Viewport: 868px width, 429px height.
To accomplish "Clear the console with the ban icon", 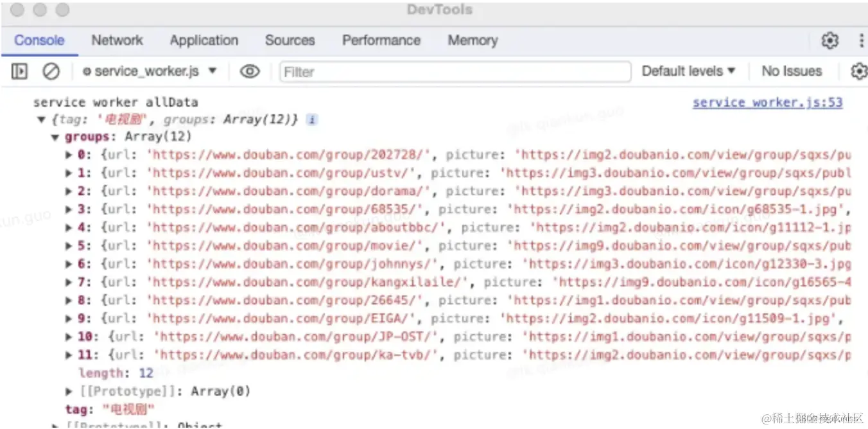I will click(51, 71).
